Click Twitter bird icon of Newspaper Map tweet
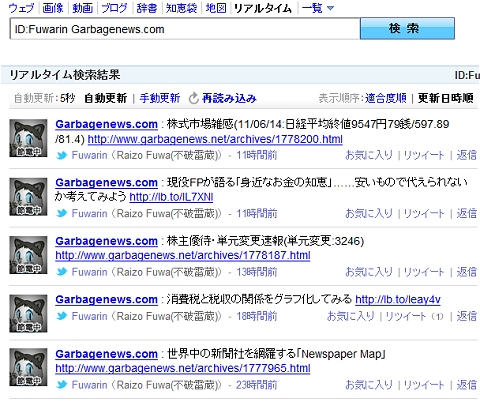 point(62,385)
